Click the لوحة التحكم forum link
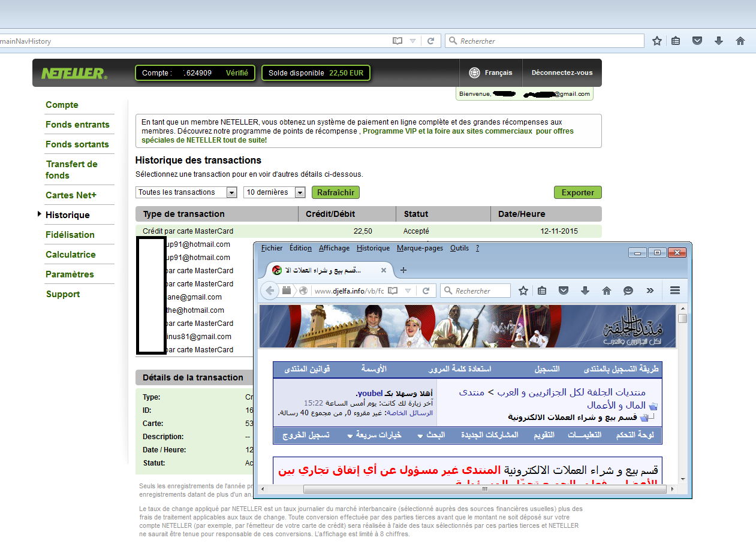 coord(635,435)
